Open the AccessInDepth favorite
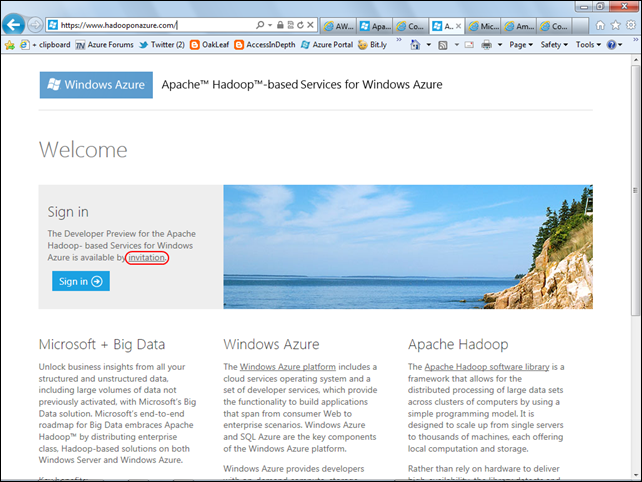 coord(265,45)
